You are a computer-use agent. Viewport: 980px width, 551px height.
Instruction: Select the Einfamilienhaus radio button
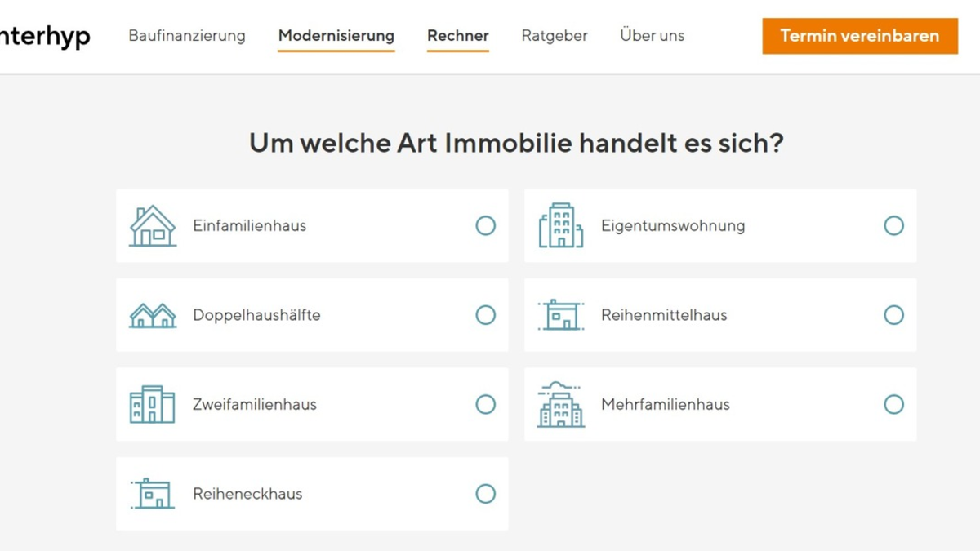pyautogui.click(x=486, y=226)
